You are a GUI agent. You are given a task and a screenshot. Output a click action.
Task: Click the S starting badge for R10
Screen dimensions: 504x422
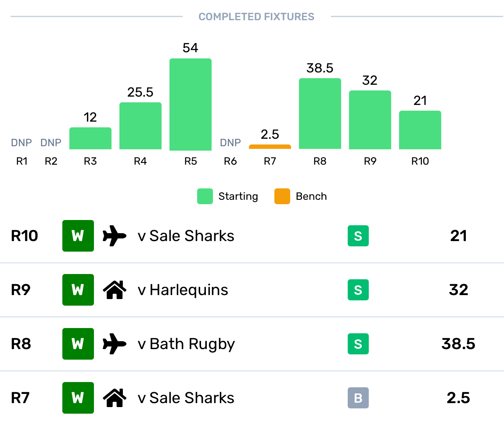pyautogui.click(x=358, y=236)
